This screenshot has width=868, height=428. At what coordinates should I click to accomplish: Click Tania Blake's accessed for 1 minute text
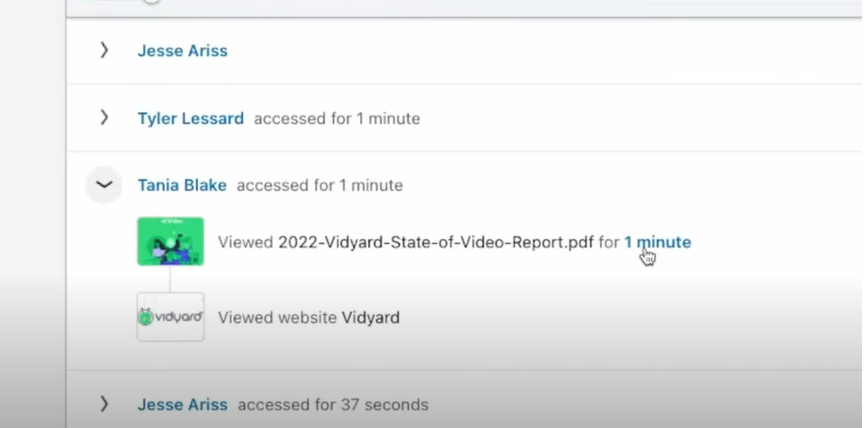pyautogui.click(x=320, y=185)
